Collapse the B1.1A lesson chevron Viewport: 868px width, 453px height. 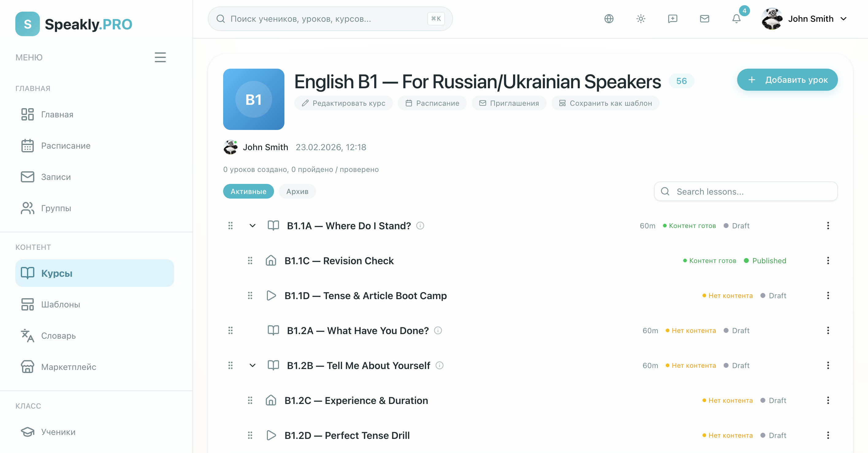tap(252, 226)
